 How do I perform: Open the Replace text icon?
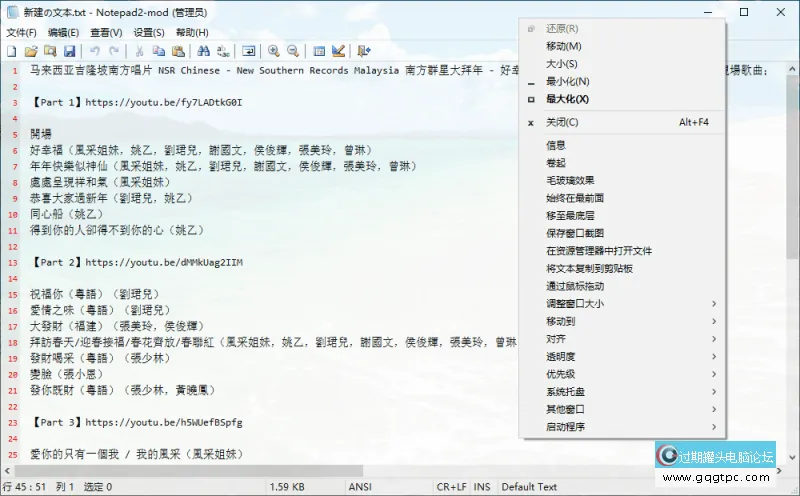223,51
